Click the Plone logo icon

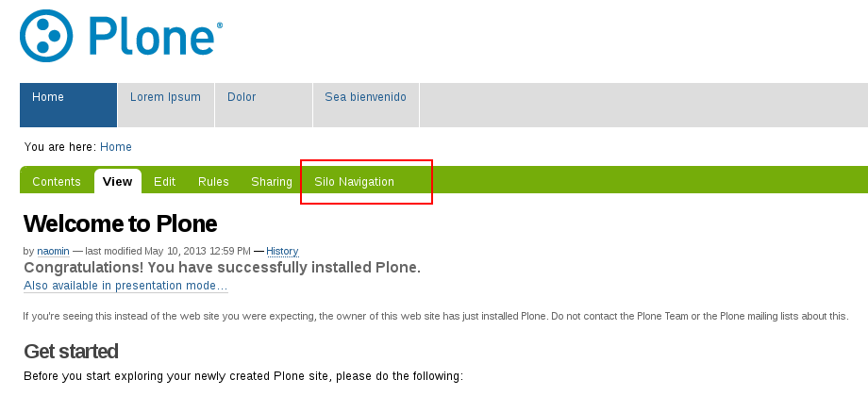pos(46,37)
